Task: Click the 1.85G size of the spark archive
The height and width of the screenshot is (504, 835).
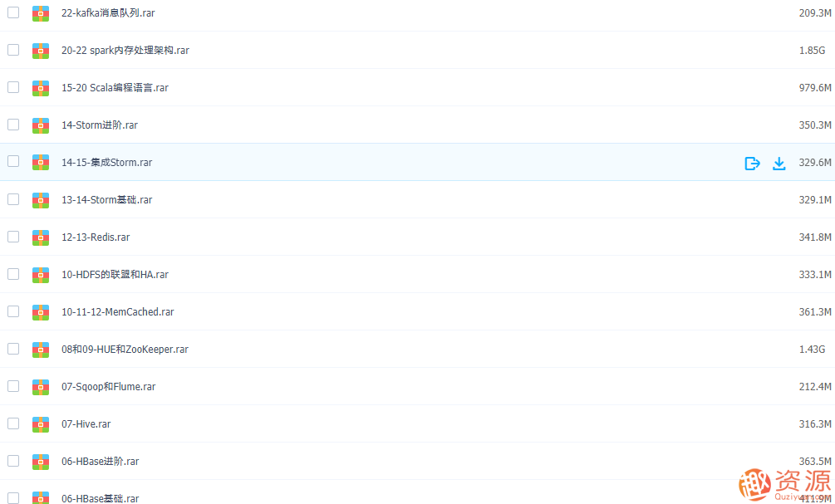Action: coord(812,51)
